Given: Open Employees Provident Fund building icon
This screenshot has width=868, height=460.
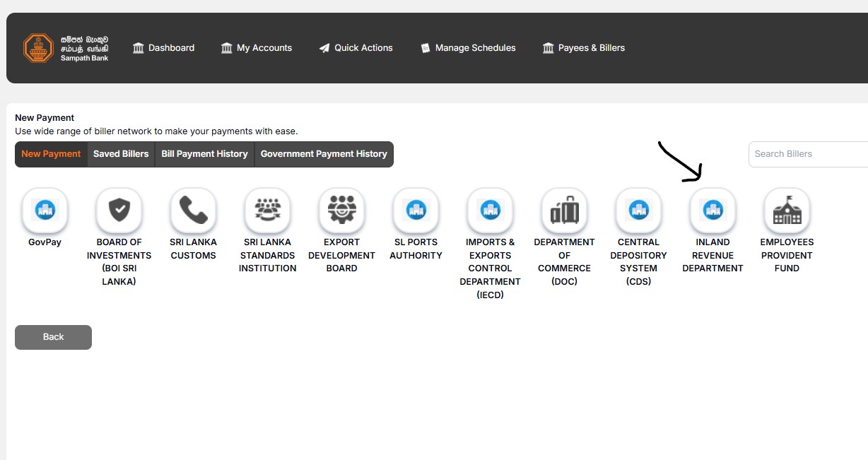Looking at the screenshot, I should coord(787,210).
